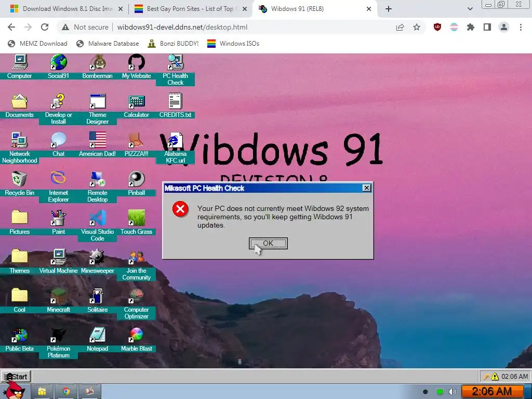
Task: Open the American Dad! flag icon
Action: point(97,144)
